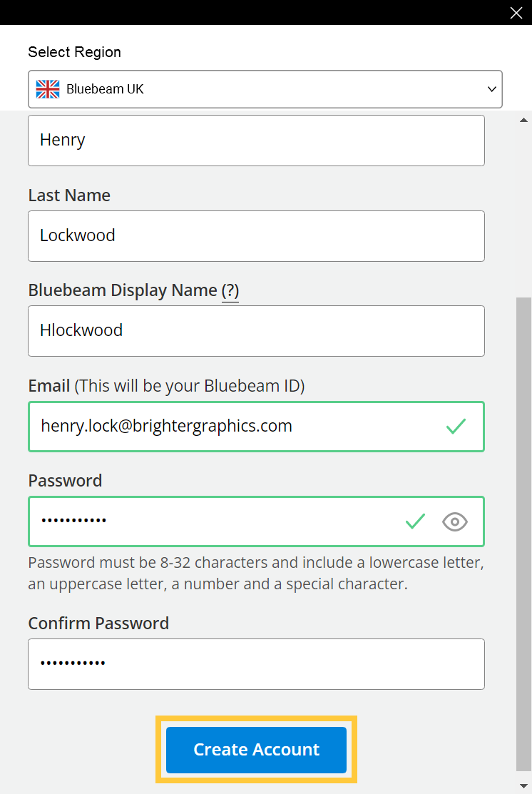Click the scrollbar down arrow
Viewport: 532px width, 794px height.
pyautogui.click(x=523, y=785)
